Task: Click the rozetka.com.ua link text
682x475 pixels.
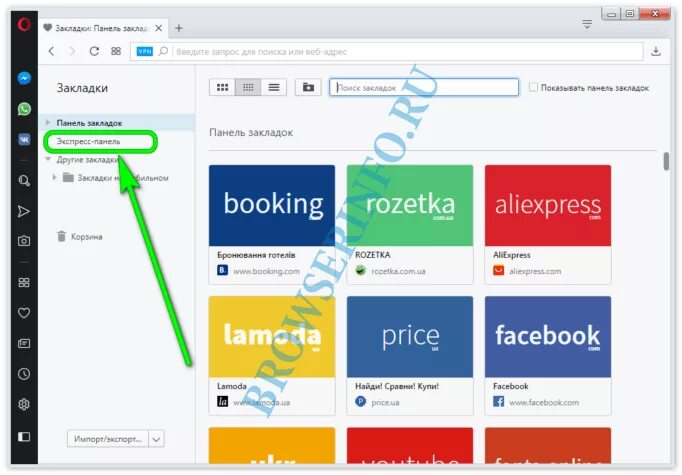Action: [x=398, y=271]
